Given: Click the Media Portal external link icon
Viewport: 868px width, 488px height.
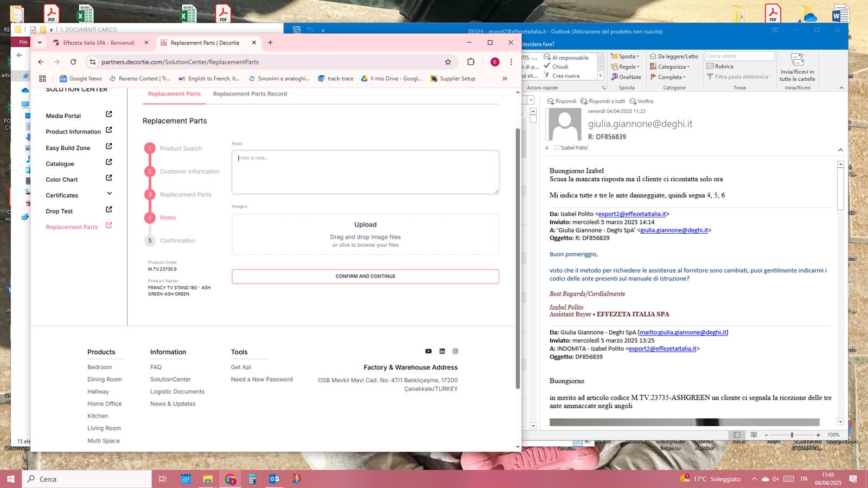Looking at the screenshot, I should point(109,114).
